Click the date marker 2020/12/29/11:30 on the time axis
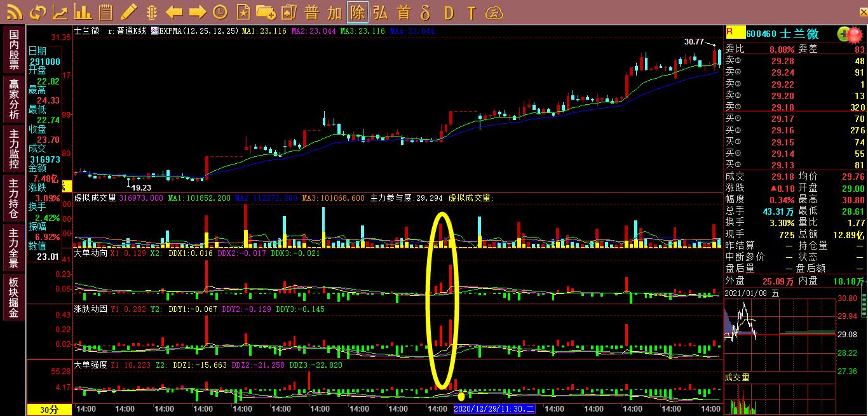The width and height of the screenshot is (868, 416). pos(494,409)
